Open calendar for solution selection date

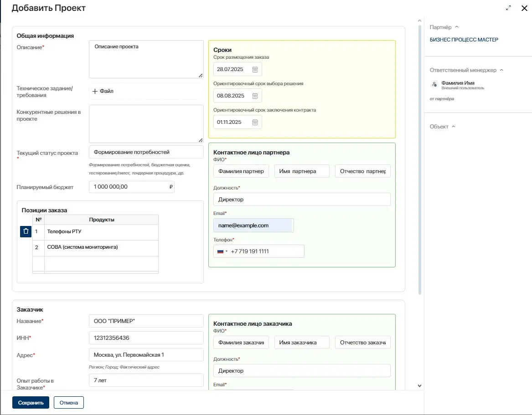pyautogui.click(x=255, y=96)
